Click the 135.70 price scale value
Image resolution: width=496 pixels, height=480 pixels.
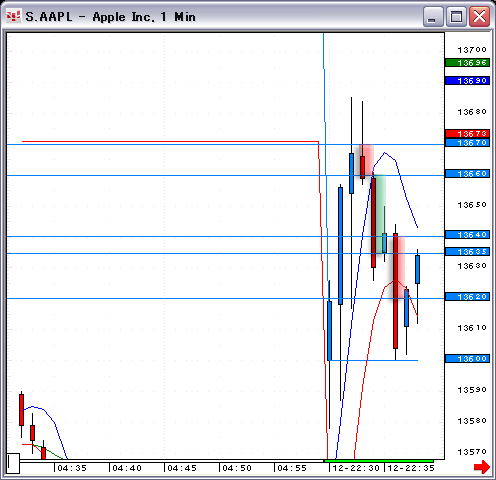coord(472,452)
